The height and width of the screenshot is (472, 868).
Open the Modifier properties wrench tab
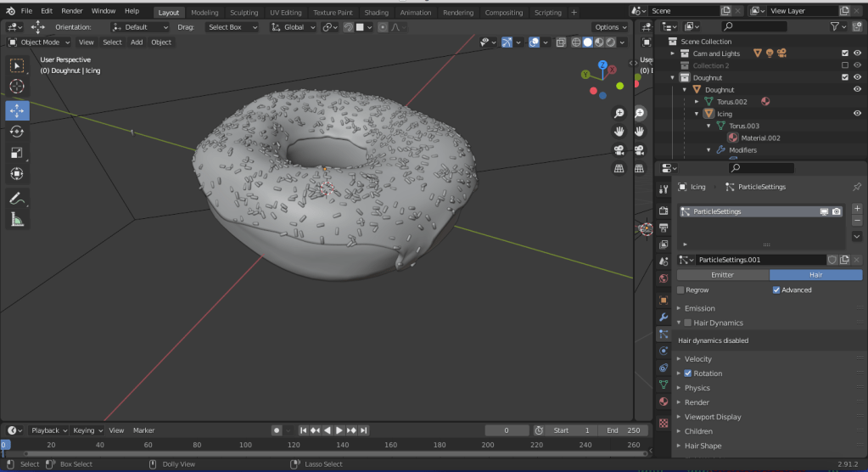pos(664,317)
